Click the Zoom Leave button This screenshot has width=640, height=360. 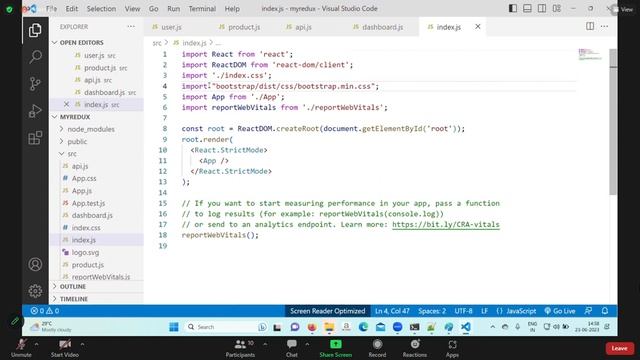[619, 348]
